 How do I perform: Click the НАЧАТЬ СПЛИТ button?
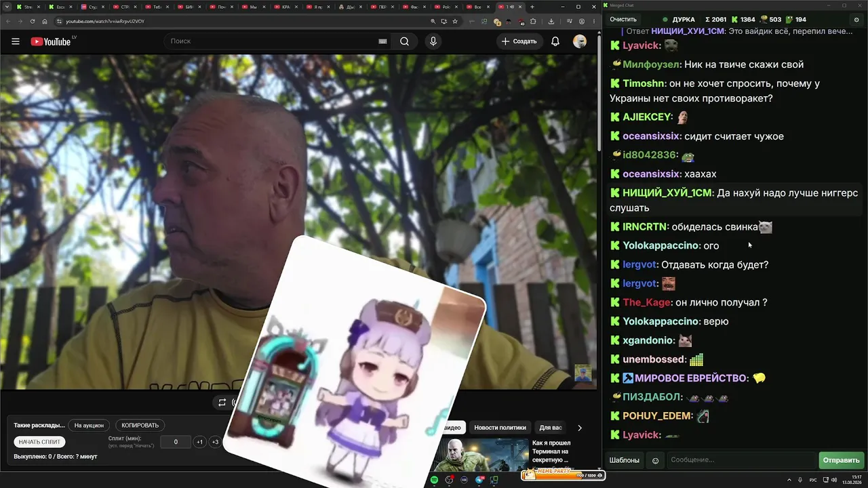(x=40, y=442)
